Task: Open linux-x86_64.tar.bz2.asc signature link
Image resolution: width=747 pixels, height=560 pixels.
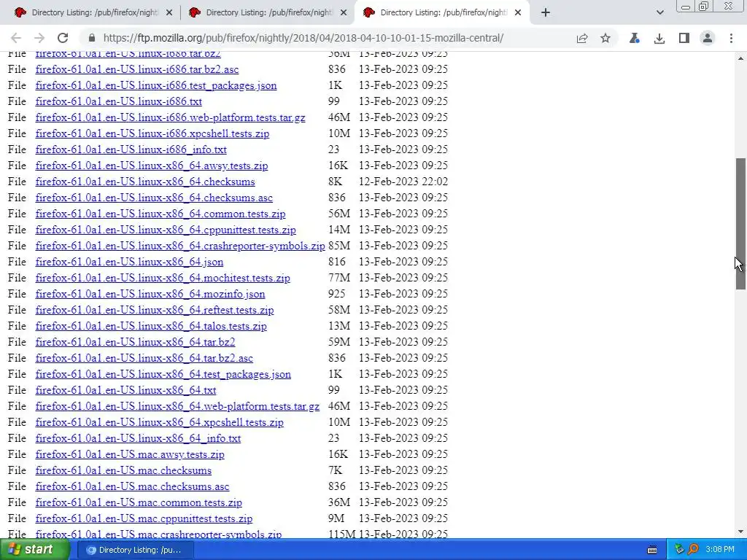Action: point(144,358)
